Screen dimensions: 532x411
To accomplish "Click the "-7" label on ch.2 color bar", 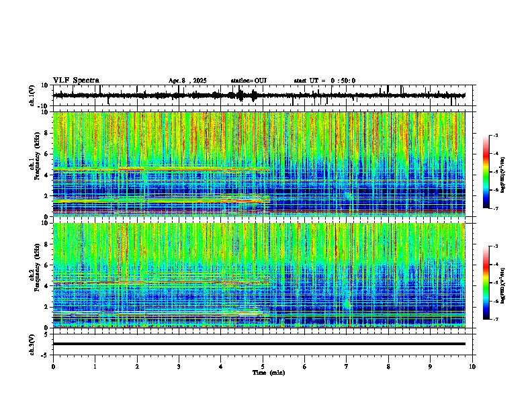I will tap(495, 320).
